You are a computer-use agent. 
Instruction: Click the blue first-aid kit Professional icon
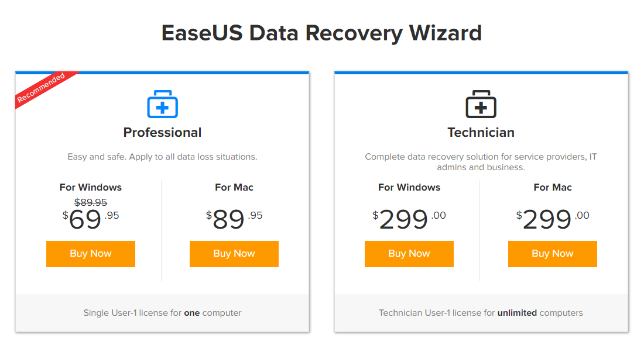(x=162, y=104)
